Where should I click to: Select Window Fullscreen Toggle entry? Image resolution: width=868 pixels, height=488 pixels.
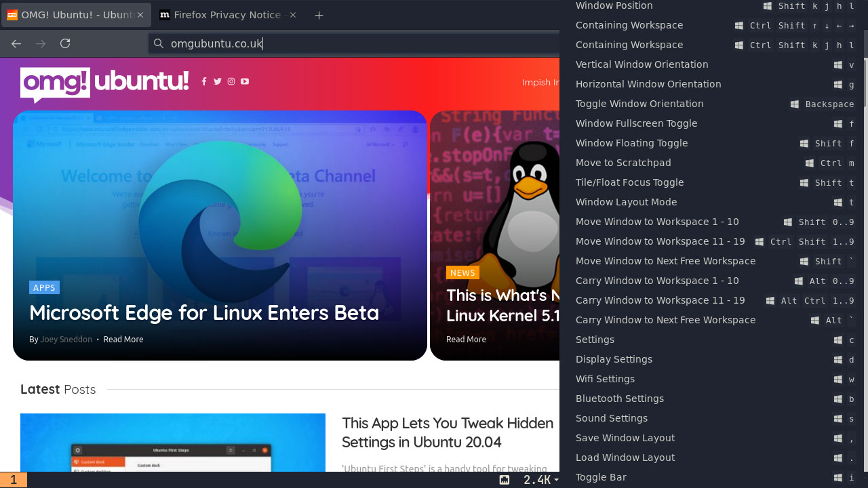coord(713,123)
